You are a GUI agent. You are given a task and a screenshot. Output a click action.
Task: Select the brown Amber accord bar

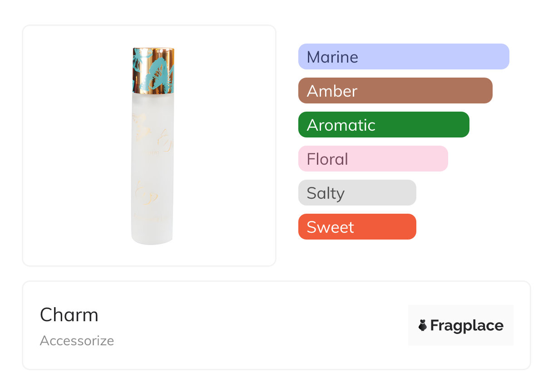(x=395, y=91)
